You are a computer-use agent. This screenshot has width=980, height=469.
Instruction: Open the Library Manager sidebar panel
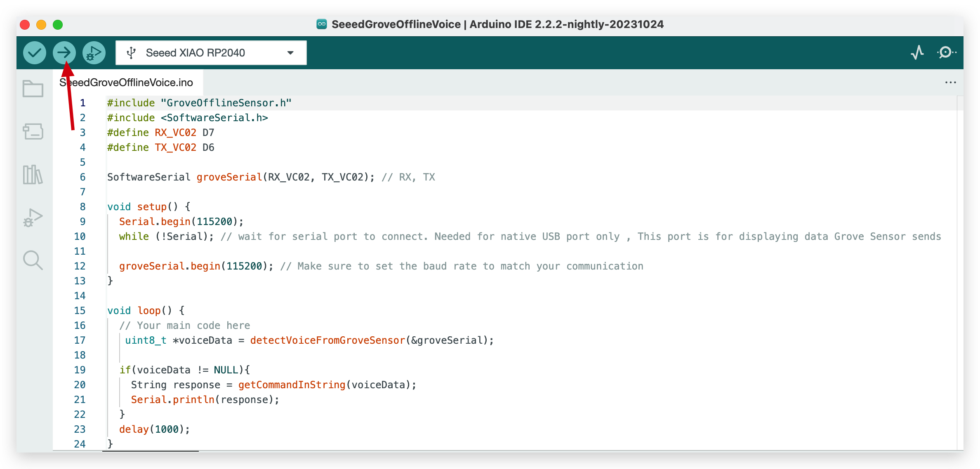coord(33,175)
